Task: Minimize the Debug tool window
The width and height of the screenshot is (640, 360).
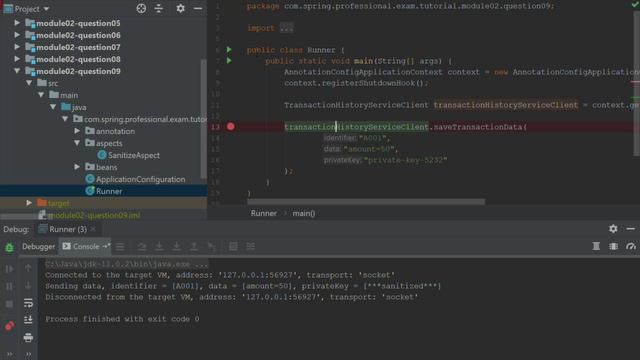Action: pyautogui.click(x=631, y=229)
